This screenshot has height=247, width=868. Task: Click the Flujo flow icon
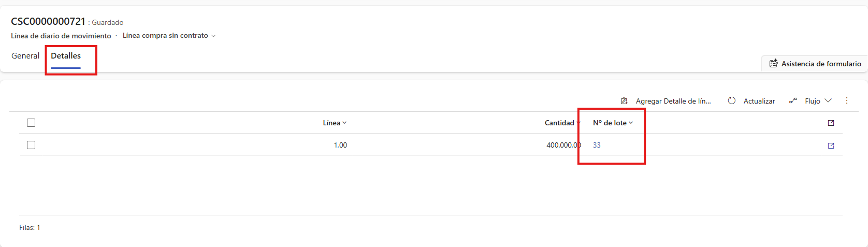coord(793,101)
